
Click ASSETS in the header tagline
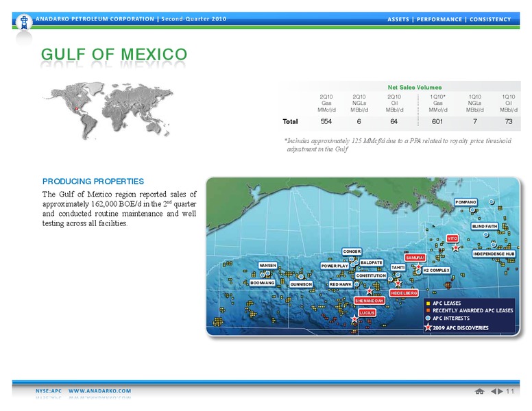point(398,19)
